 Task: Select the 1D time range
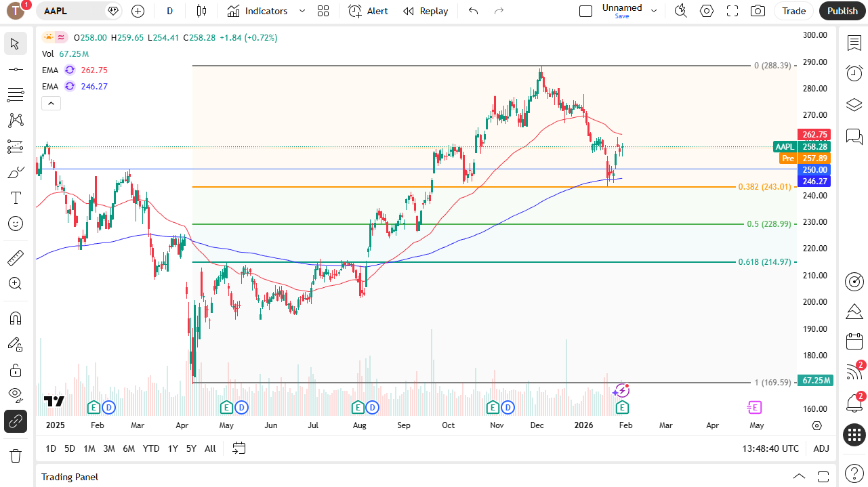coord(51,448)
